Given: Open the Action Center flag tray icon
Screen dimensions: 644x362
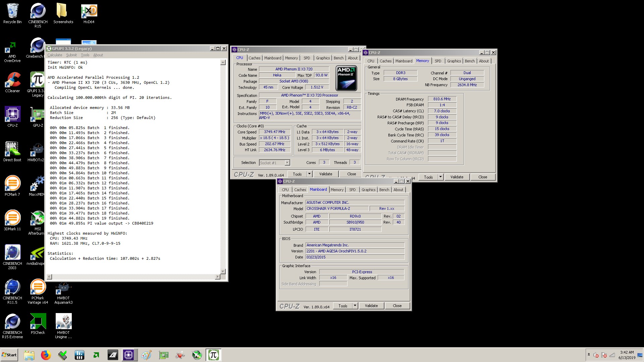Looking at the screenshot, I should 604,355.
